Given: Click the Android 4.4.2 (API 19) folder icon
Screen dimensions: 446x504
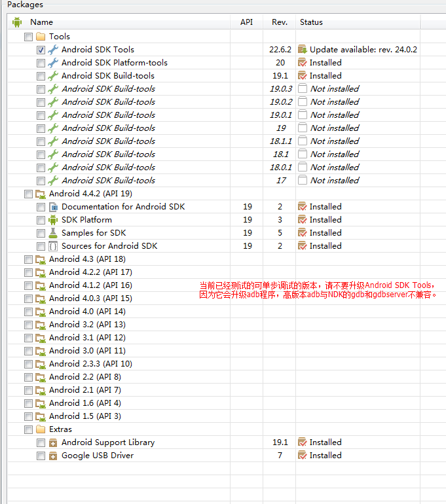Looking at the screenshot, I should point(41,194).
